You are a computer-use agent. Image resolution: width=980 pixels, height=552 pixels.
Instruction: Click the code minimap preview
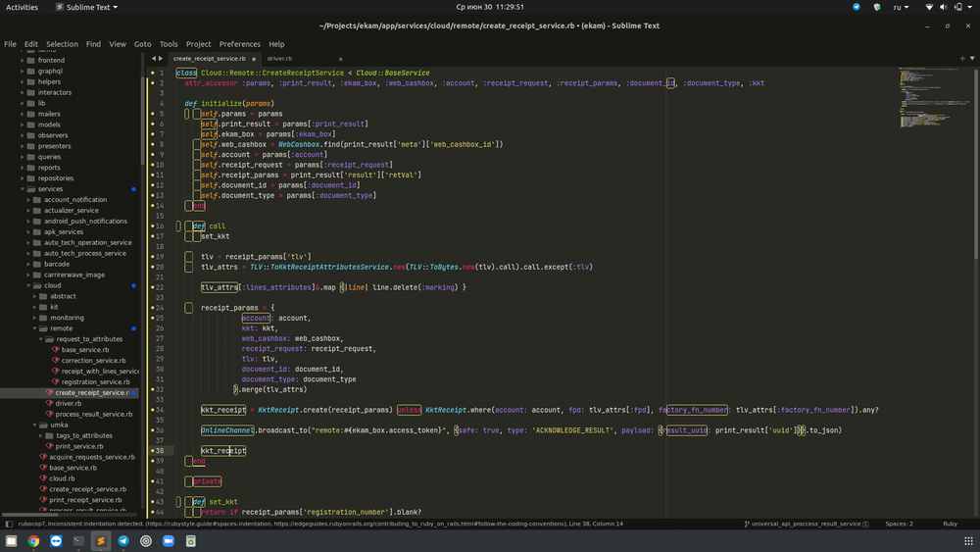pyautogui.click(x=926, y=98)
